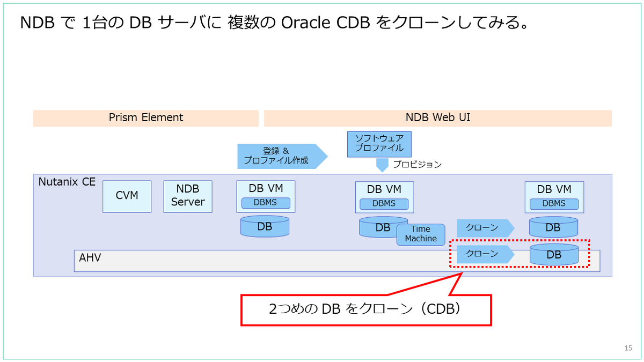Select the '登録 & プロファイル作成' arrow shape
Image resolution: width=644 pixels, height=362 pixels.
tap(282, 156)
